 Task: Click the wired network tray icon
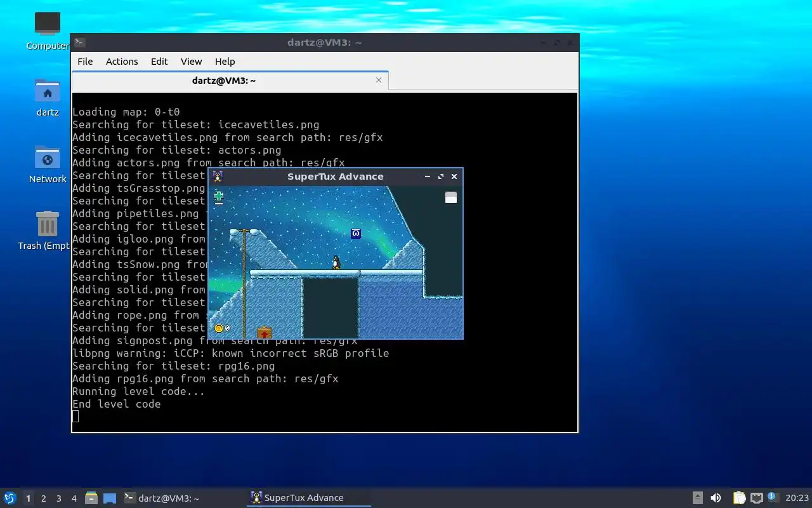(756, 498)
